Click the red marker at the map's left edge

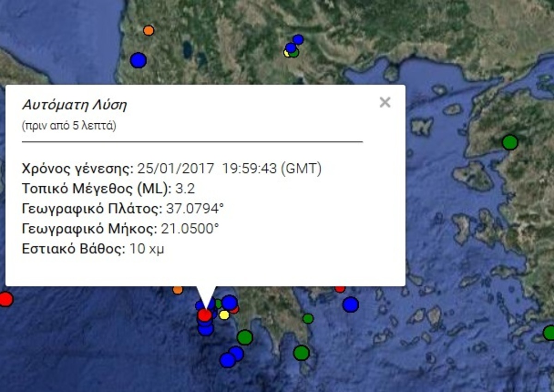5,299
